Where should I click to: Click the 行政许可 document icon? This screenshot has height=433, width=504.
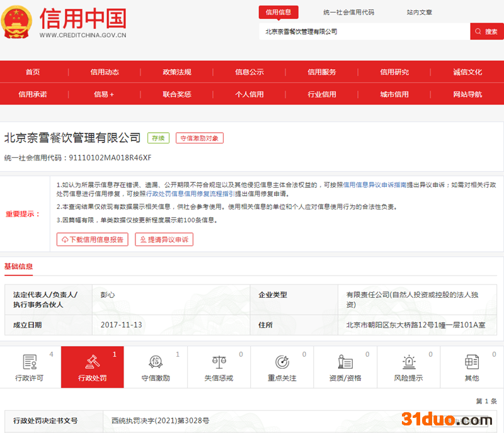(30, 362)
